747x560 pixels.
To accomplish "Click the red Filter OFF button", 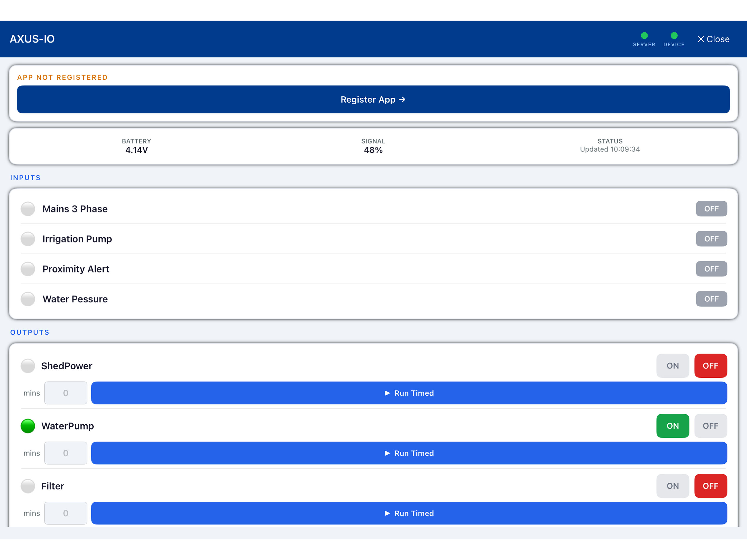I will click(711, 486).
